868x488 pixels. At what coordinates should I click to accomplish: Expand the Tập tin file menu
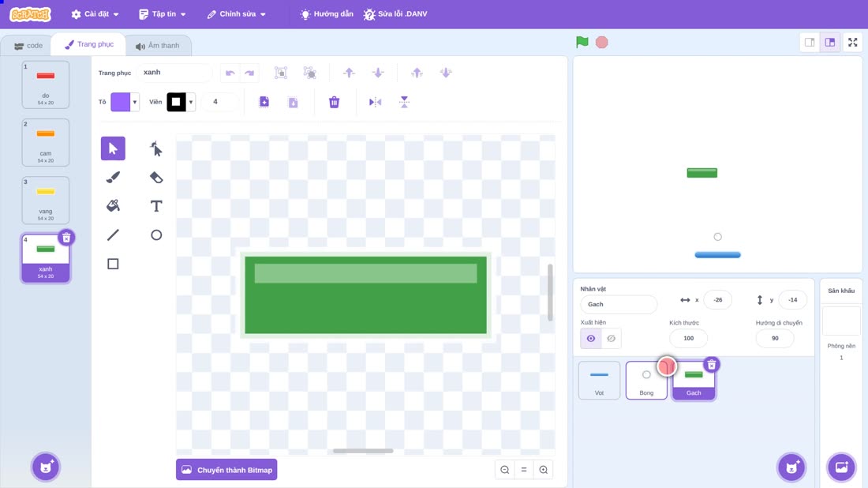[x=163, y=14]
